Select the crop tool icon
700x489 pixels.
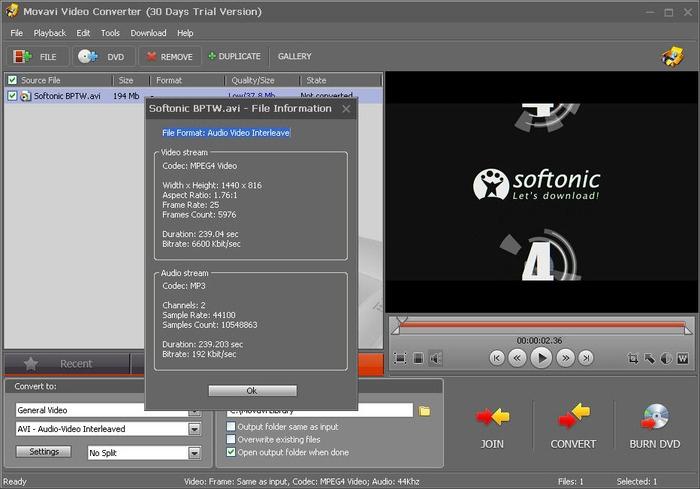[x=633, y=358]
